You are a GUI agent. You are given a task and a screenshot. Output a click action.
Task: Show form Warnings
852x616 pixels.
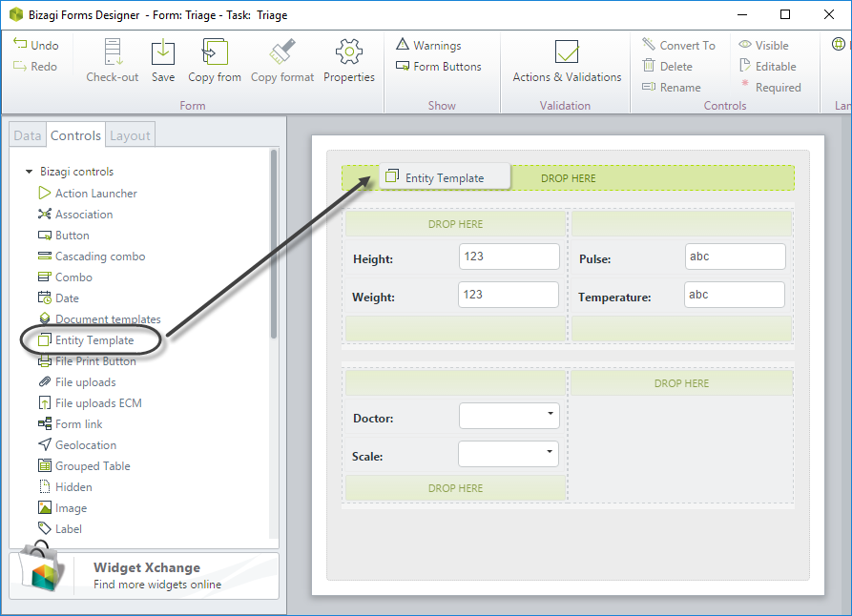coord(428,45)
